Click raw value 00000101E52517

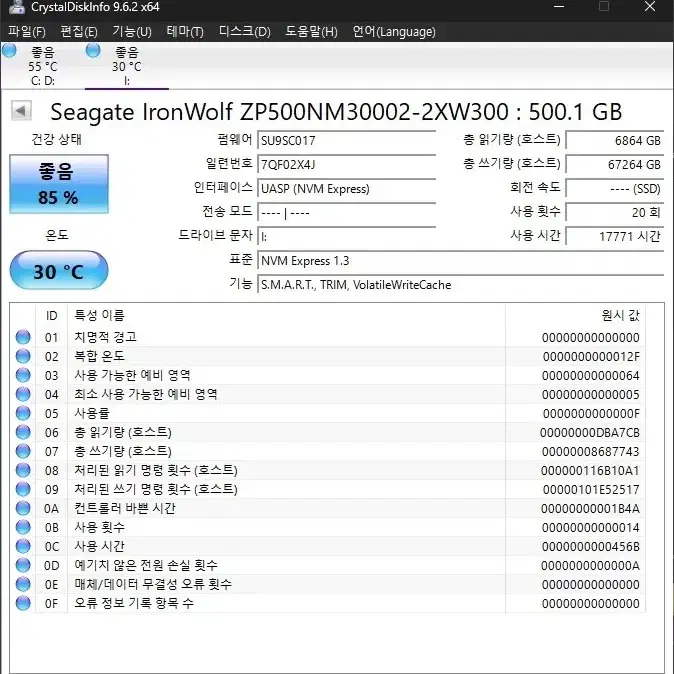(591, 490)
